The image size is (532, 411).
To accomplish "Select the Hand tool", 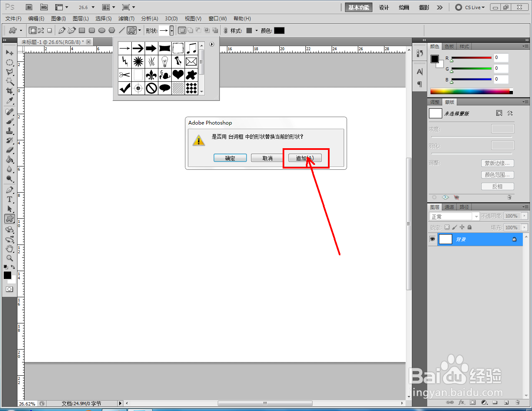I will [10, 249].
